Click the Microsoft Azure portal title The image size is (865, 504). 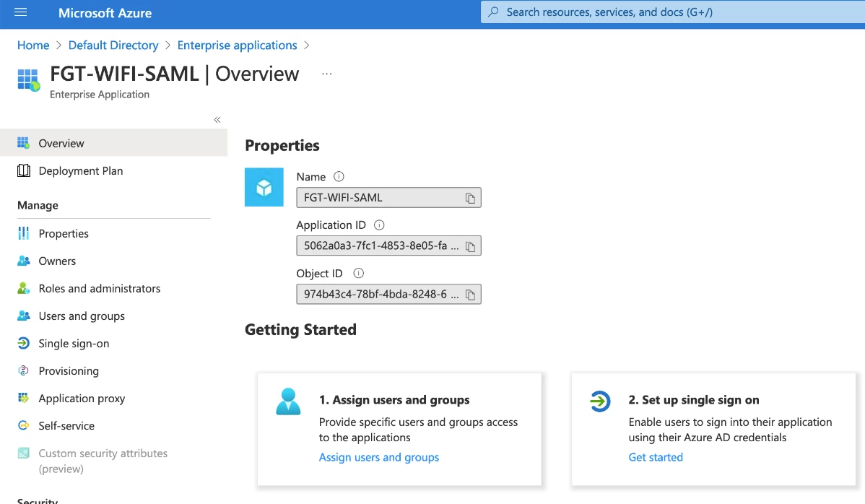(x=105, y=13)
